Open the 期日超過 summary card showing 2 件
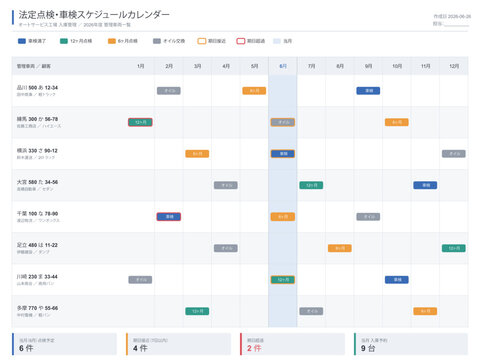Image resolution: width=480 pixels, height=360 pixels. point(292,344)
